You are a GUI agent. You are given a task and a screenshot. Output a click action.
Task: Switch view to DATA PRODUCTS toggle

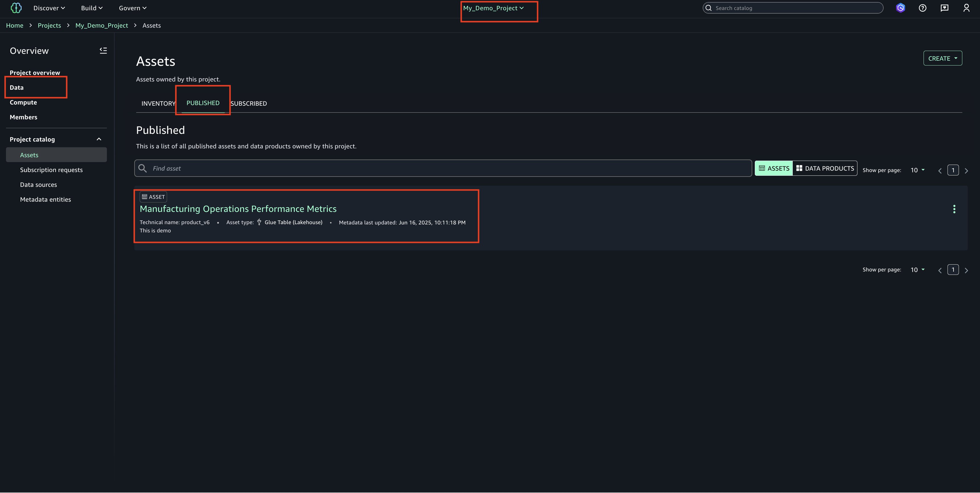click(825, 168)
